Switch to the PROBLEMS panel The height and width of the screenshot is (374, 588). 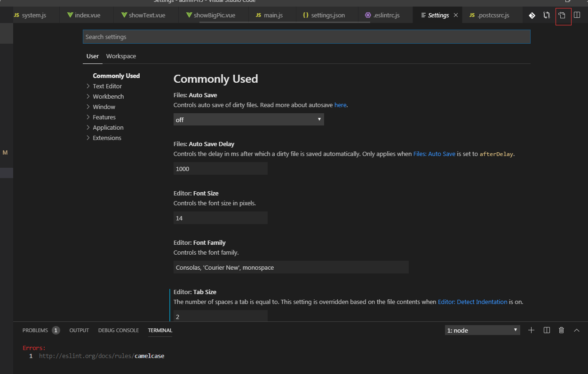tap(35, 330)
